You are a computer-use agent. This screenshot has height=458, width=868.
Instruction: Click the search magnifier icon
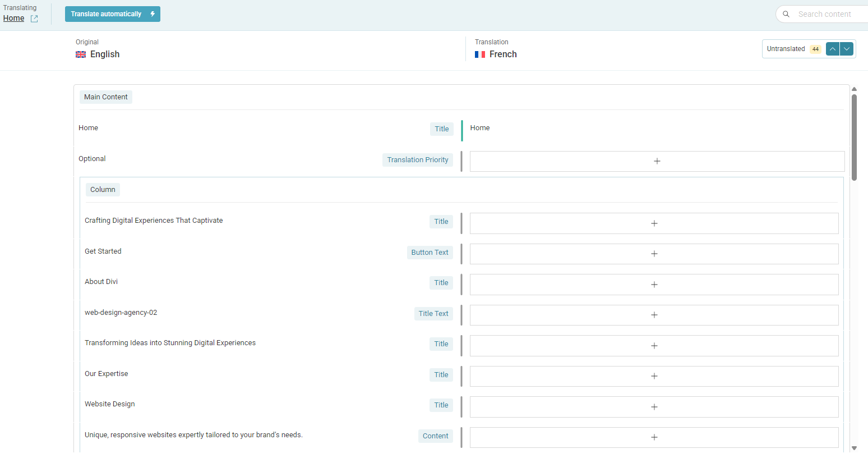point(786,14)
